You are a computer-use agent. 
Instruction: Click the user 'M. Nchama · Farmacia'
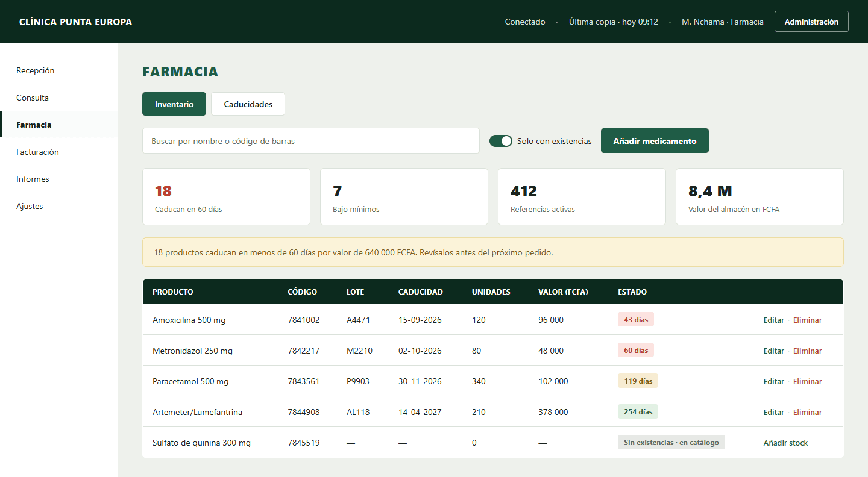pyautogui.click(x=722, y=22)
